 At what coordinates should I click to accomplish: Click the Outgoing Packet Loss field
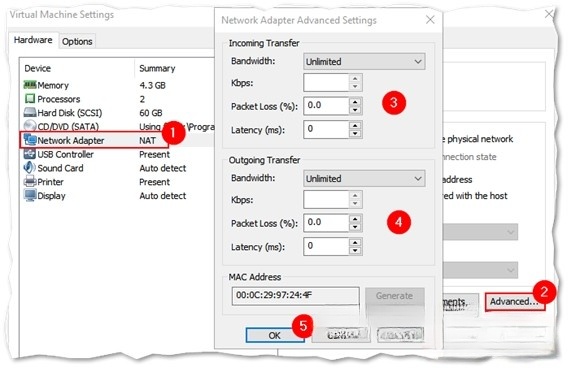point(326,223)
